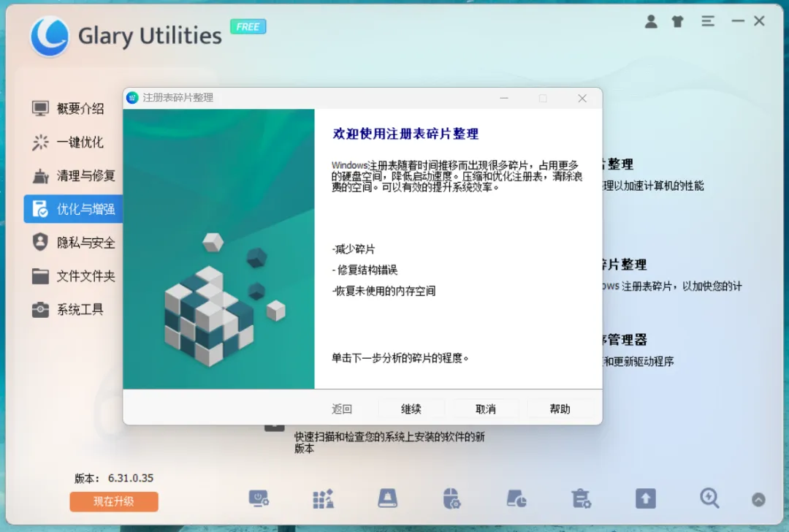Click the quick search lightning magnifier icon
Image resolution: width=789 pixels, height=532 pixels.
[709, 499]
